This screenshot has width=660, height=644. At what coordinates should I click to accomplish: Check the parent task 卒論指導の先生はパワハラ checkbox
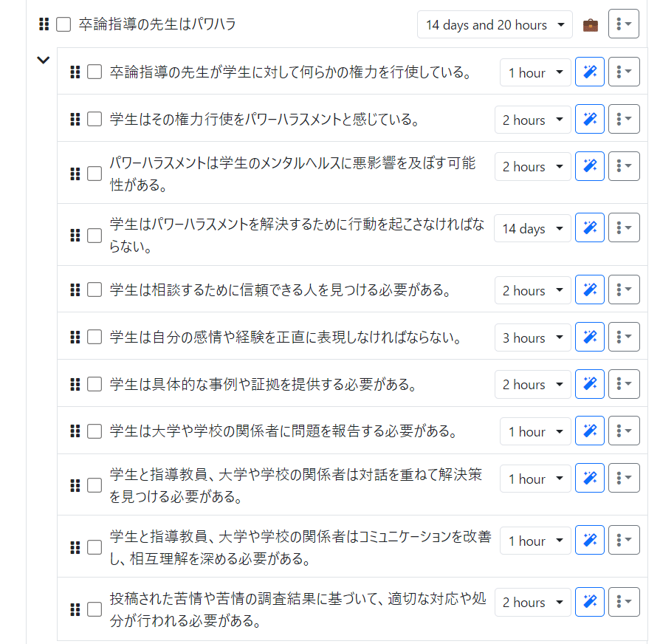pyautogui.click(x=63, y=24)
